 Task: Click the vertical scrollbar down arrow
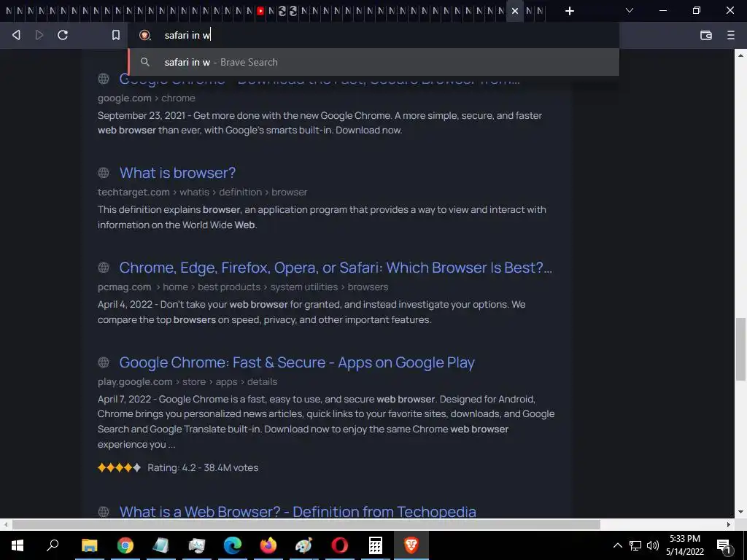coord(740,512)
